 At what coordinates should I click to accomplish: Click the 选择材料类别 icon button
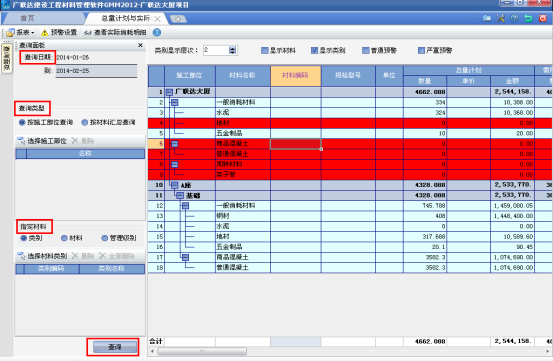21,256
